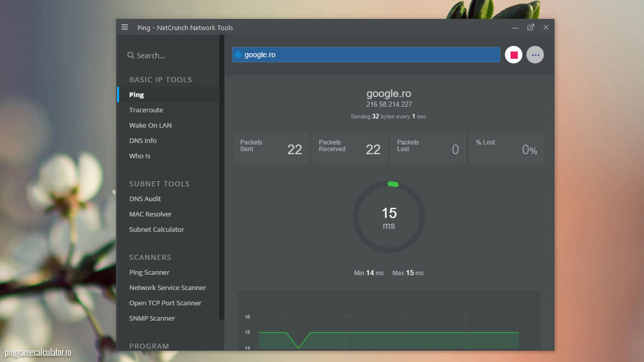Open the Network Service Scanner
This screenshot has height=362, width=644.
(x=168, y=287)
